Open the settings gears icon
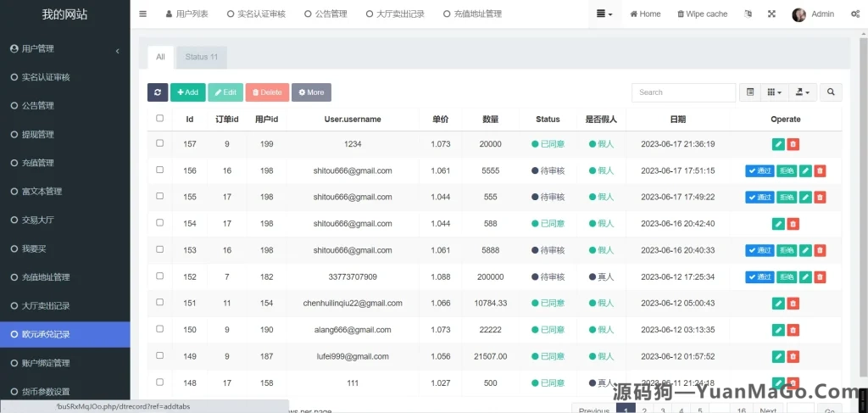The image size is (868, 413). click(x=854, y=14)
